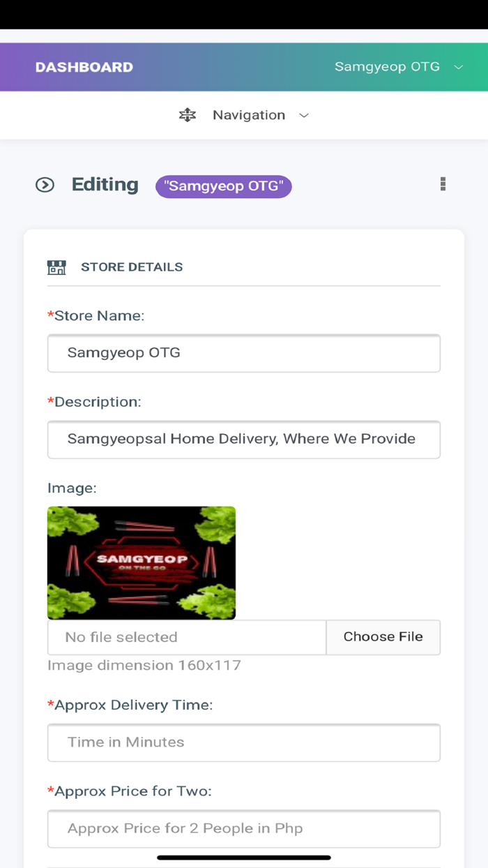
Task: Click the chevron beside Samgyeop OTG in header
Action: [x=459, y=67]
